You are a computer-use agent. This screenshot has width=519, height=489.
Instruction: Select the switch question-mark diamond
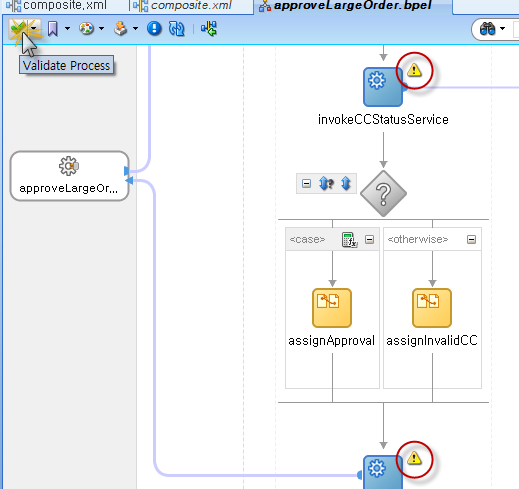383,194
